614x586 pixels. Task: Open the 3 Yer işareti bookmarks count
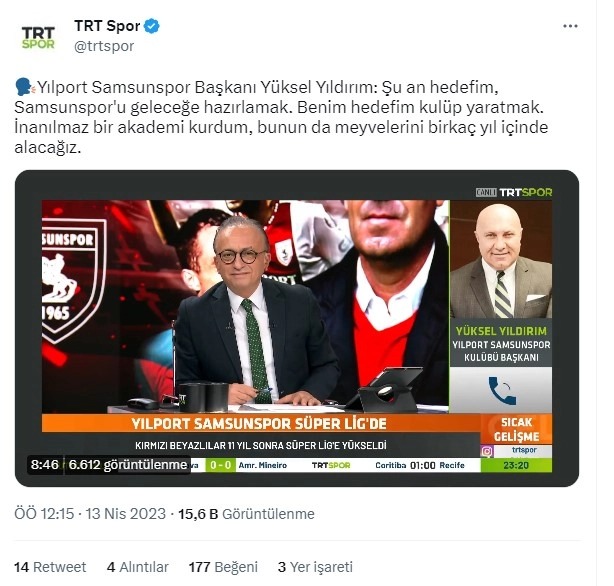[315, 567]
